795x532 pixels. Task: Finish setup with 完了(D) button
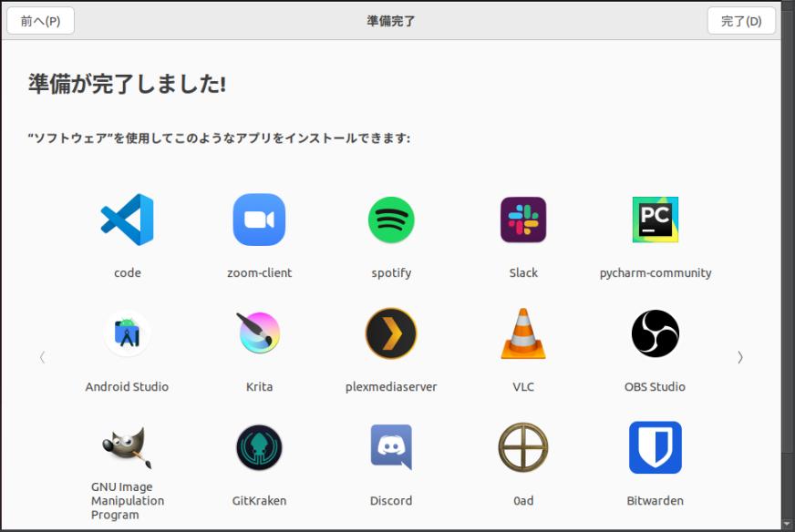[x=741, y=21]
